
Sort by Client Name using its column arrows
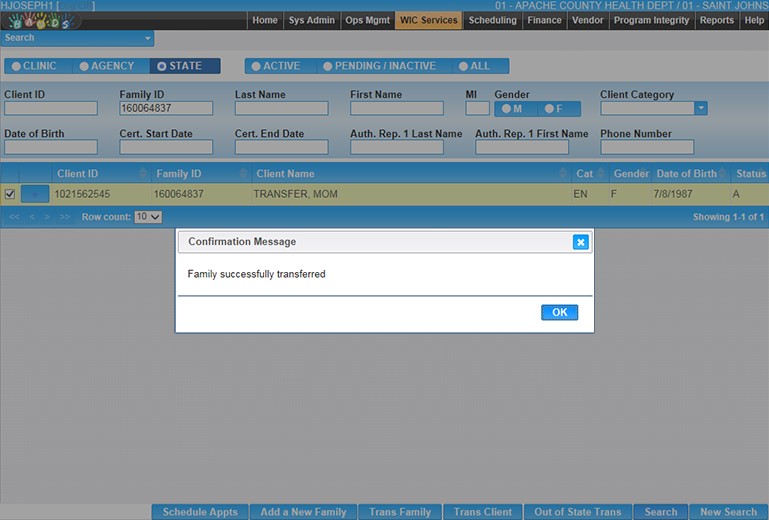point(562,174)
